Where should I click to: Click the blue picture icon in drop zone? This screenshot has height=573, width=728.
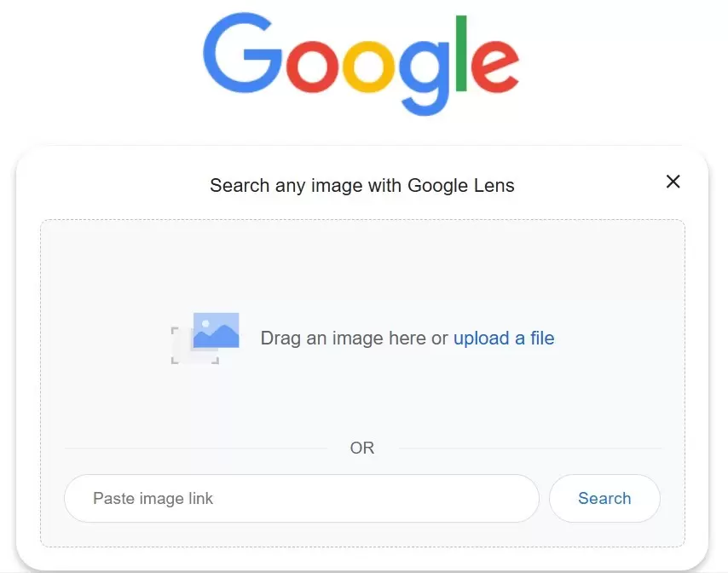(x=216, y=331)
